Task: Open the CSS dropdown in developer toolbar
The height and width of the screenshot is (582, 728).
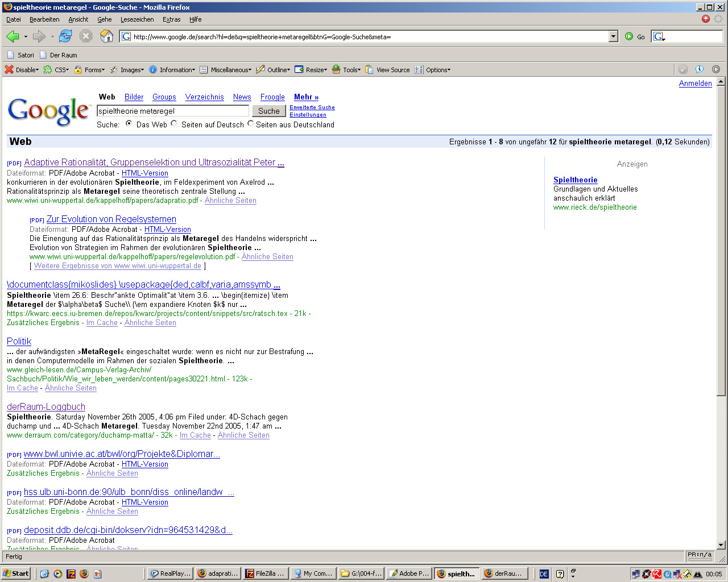Action: click(x=56, y=70)
